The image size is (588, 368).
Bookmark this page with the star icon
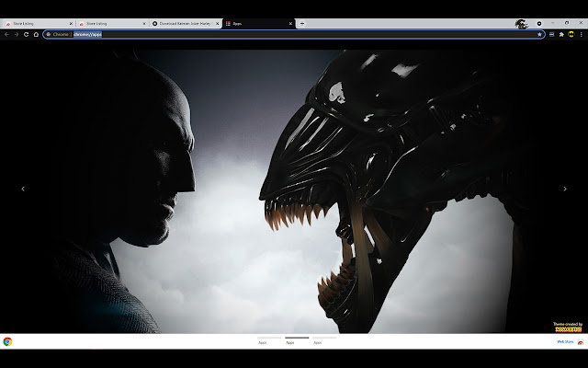(x=539, y=35)
